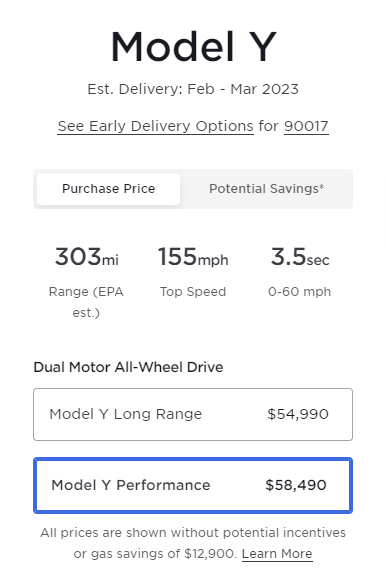The image size is (386, 588).
Task: Select the Model Y Long Range option
Action: 193,414
